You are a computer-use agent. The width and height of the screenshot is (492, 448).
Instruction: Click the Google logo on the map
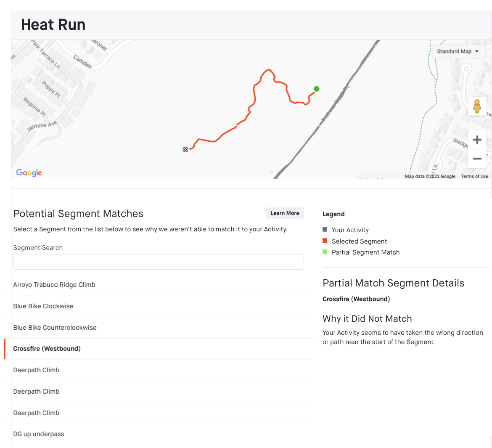click(29, 172)
